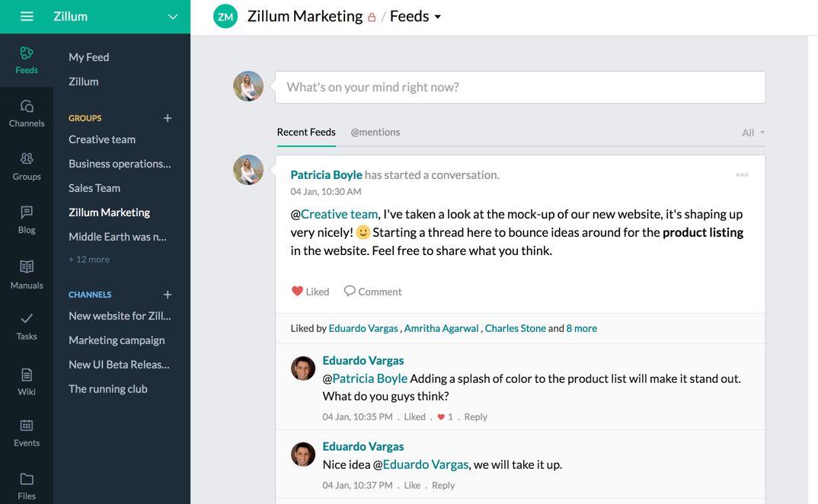Screen dimensions: 818x504
Task: Select the Recent Feeds tab
Action: click(306, 132)
